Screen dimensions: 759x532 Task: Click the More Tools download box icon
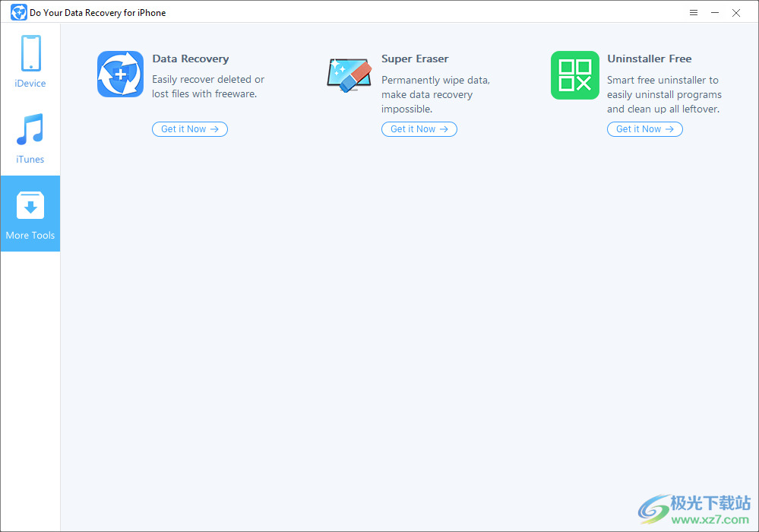(30, 205)
